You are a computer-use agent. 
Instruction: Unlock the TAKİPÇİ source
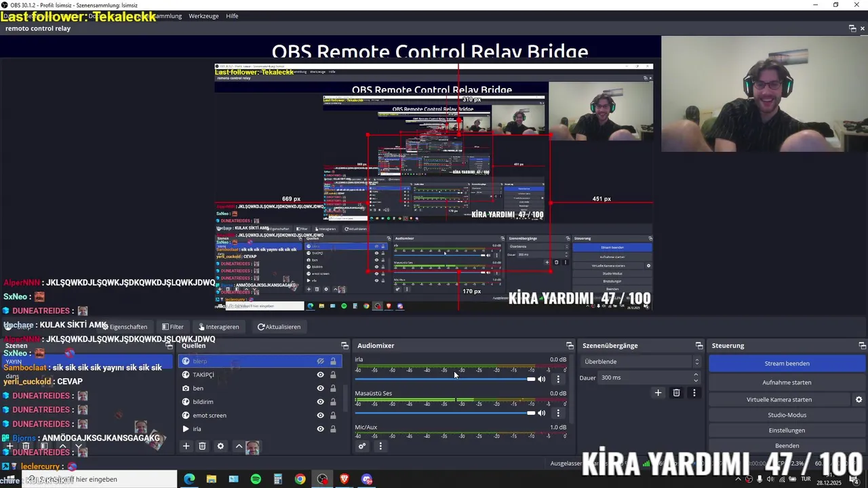(x=333, y=375)
